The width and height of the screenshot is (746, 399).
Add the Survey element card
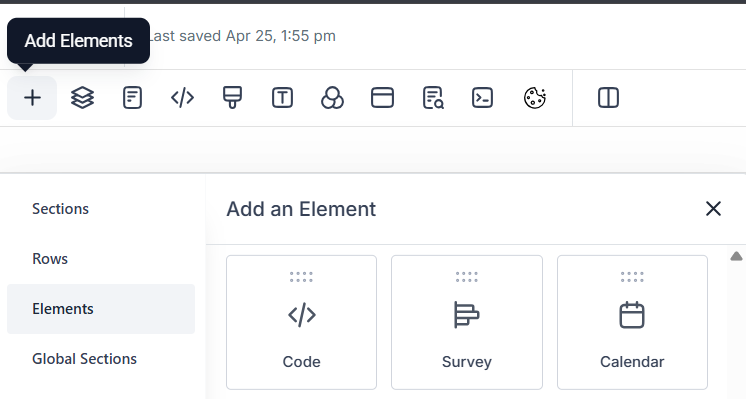click(467, 322)
